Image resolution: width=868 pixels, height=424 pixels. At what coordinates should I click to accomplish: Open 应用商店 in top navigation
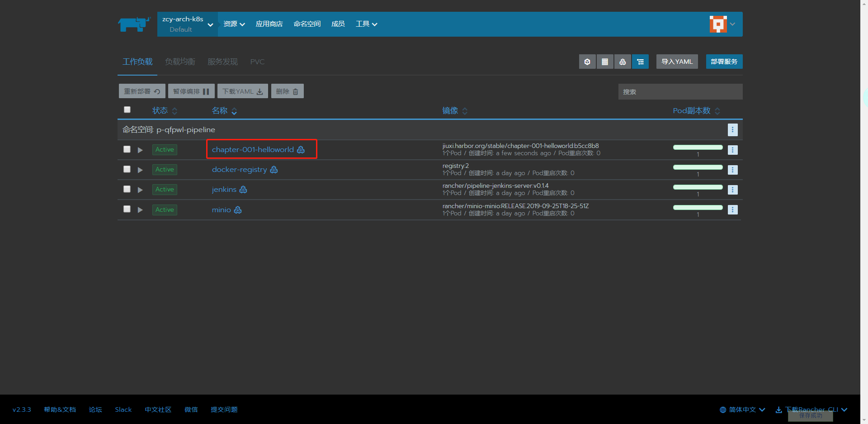tap(269, 24)
